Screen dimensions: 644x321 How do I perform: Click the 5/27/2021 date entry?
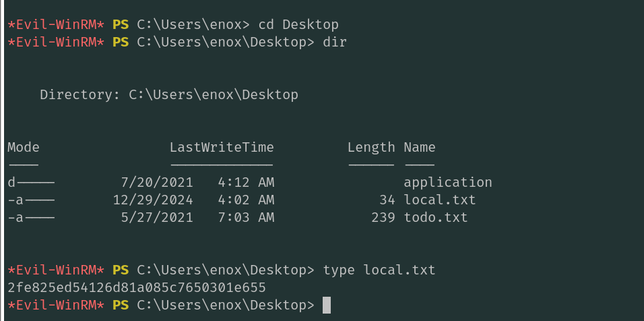(157, 217)
